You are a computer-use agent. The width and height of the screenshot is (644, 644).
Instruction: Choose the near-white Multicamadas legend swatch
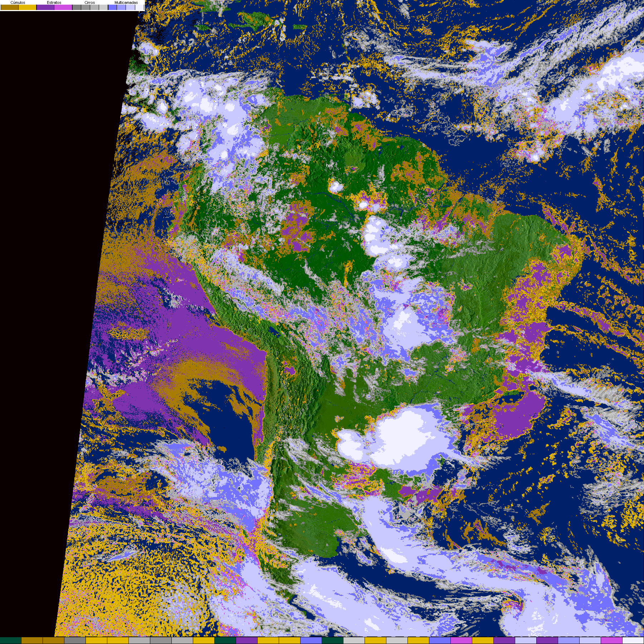[x=139, y=8]
